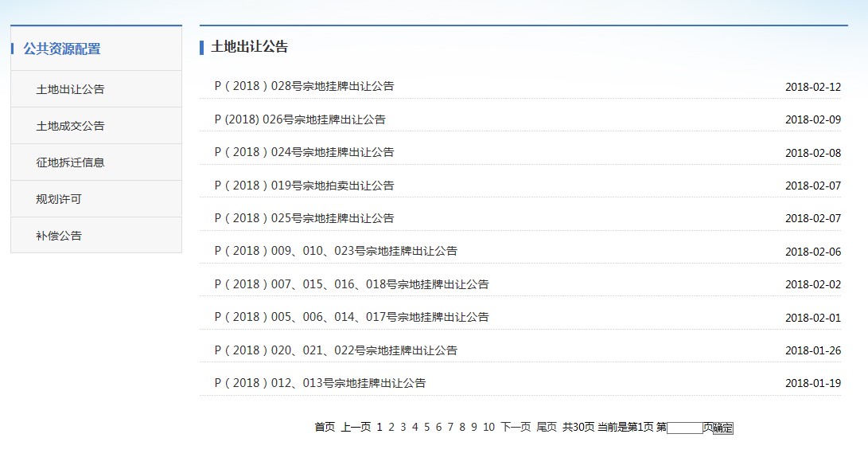Viewport: 868px width, 473px height.
Task: Open announcement for 009、010、023号宗地
Action: [336, 251]
